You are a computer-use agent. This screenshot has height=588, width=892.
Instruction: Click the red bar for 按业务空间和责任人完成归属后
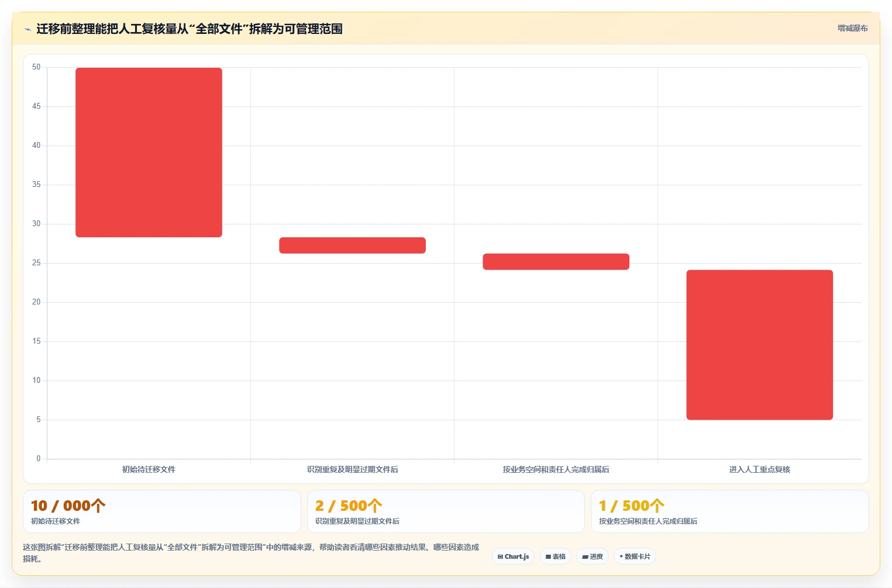click(x=556, y=262)
